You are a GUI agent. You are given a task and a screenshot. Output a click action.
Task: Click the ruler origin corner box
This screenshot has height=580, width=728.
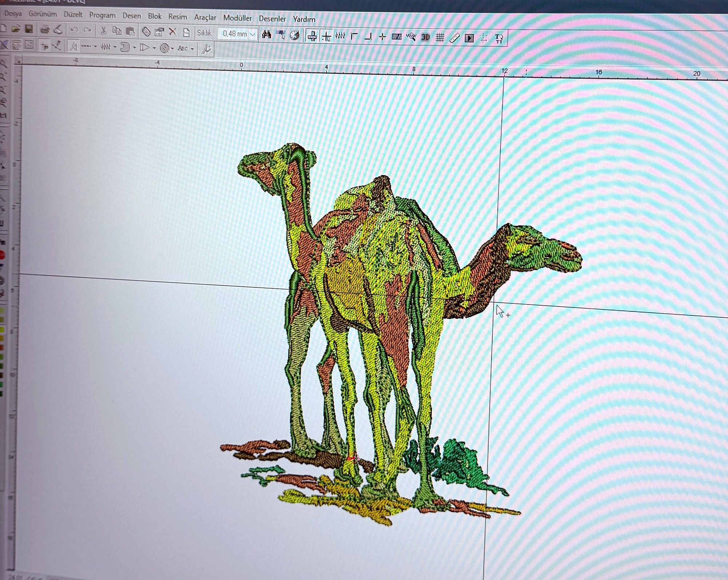point(18,60)
